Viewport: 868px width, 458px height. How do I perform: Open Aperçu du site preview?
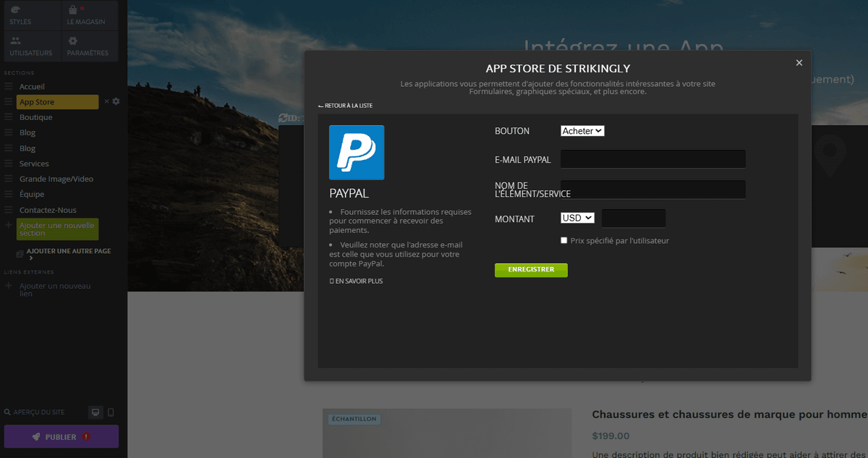coord(34,412)
